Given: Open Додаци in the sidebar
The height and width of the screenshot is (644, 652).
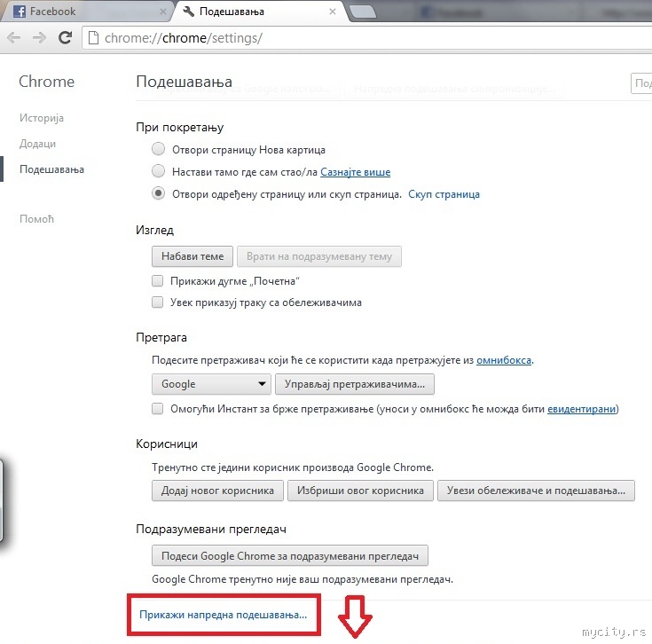Looking at the screenshot, I should point(37,144).
